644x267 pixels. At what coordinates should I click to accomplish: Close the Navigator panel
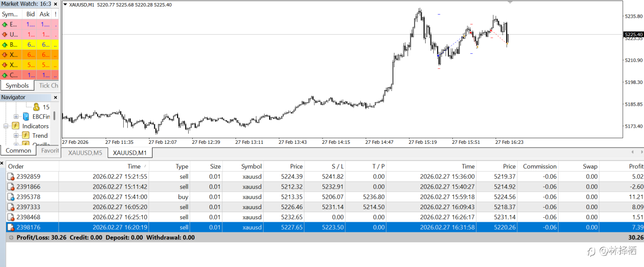(55, 98)
